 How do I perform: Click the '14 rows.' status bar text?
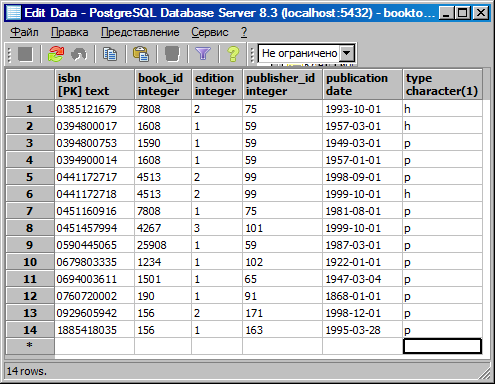(x=27, y=371)
